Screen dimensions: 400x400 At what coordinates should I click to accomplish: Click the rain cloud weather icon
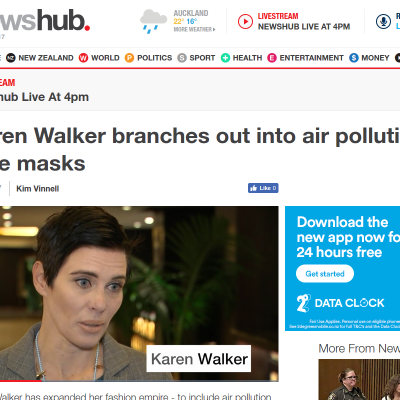pyautogui.click(x=153, y=21)
